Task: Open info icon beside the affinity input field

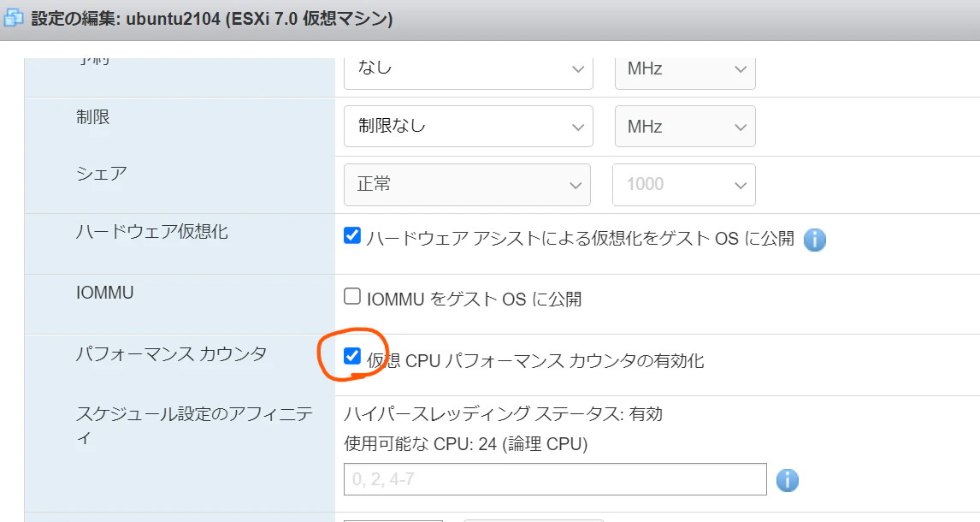Action: pyautogui.click(x=788, y=480)
